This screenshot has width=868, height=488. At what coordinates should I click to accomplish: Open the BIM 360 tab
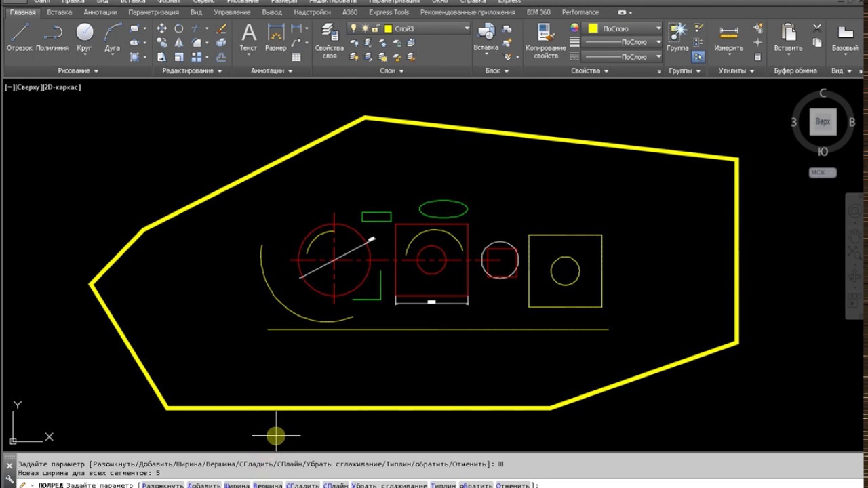click(538, 12)
